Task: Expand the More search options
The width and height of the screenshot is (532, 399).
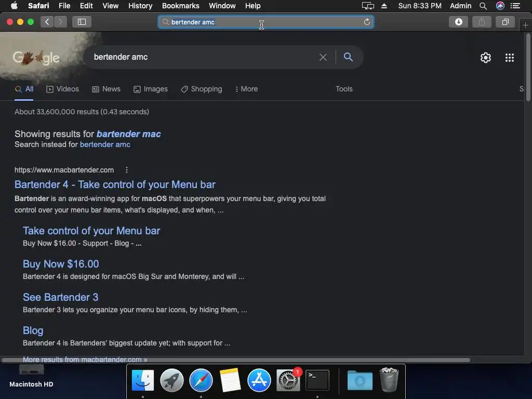Action: pyautogui.click(x=247, y=89)
